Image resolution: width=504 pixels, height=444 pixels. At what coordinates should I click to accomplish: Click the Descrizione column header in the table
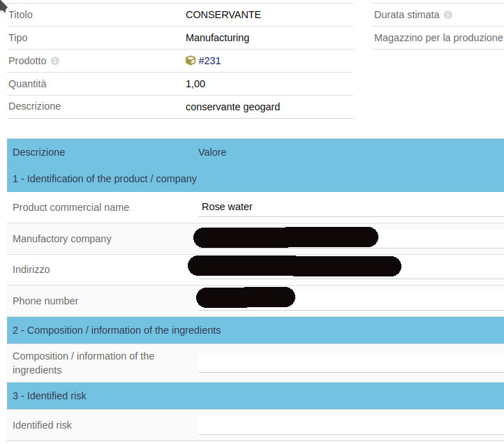39,152
